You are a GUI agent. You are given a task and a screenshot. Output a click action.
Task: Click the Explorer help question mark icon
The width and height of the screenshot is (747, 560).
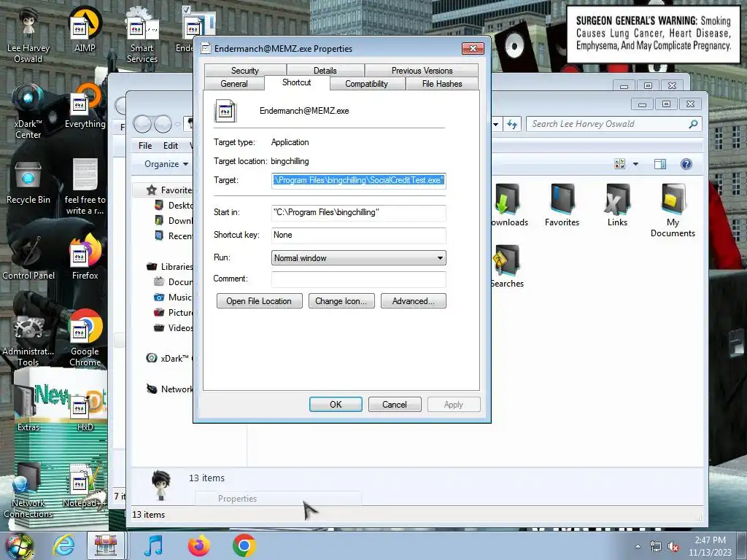click(686, 164)
